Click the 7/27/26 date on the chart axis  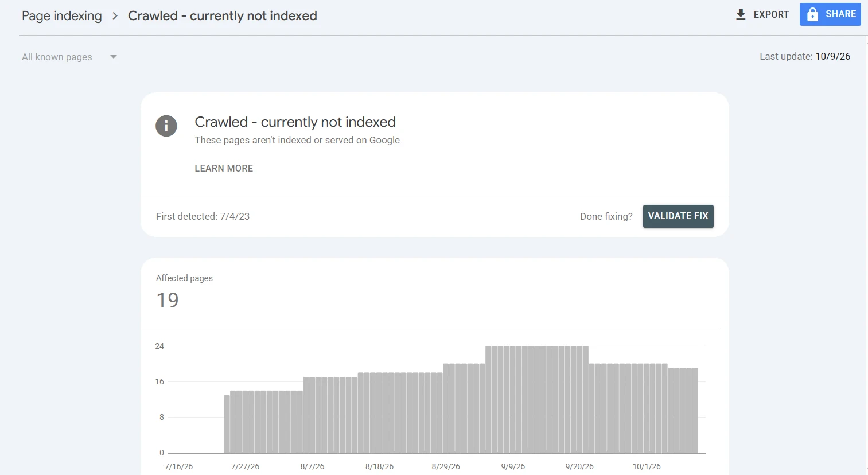245,466
